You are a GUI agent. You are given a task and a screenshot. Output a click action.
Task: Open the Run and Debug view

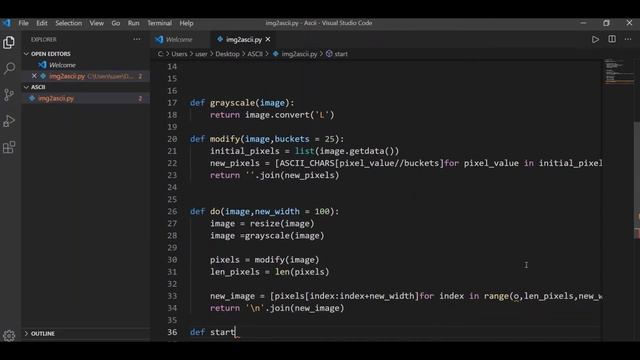[x=9, y=121]
